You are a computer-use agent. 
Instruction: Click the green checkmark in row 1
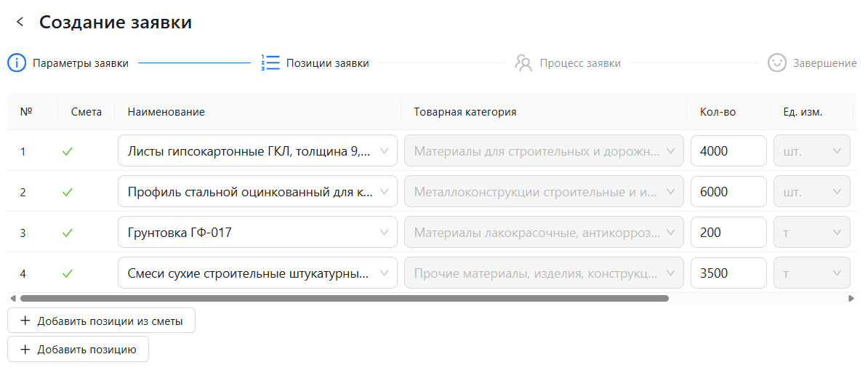(68, 151)
